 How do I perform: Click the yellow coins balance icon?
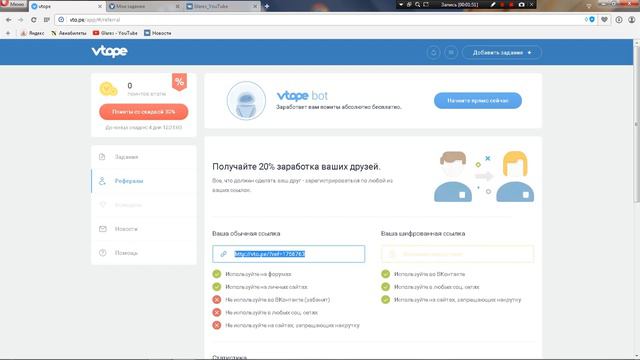click(108, 89)
